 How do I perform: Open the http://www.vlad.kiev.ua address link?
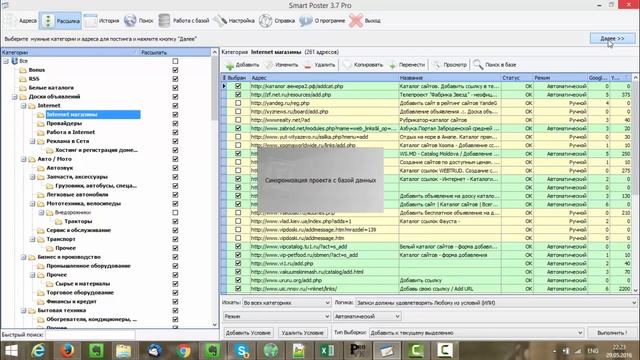(301, 221)
